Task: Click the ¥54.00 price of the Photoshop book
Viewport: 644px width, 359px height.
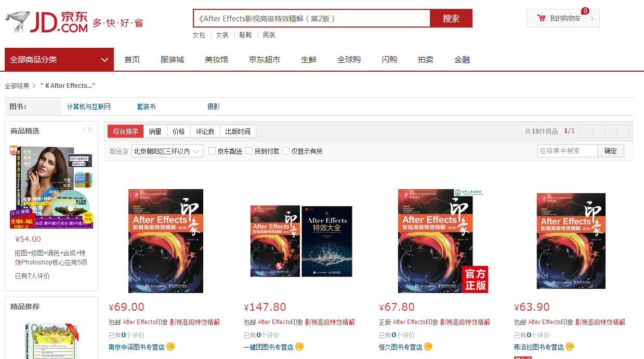Action: click(x=28, y=239)
